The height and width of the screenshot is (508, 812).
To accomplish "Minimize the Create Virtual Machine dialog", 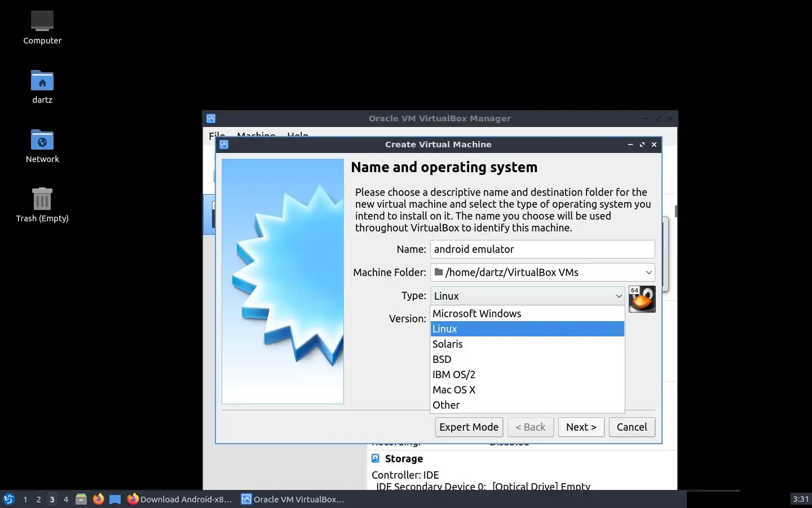I will tap(630, 144).
